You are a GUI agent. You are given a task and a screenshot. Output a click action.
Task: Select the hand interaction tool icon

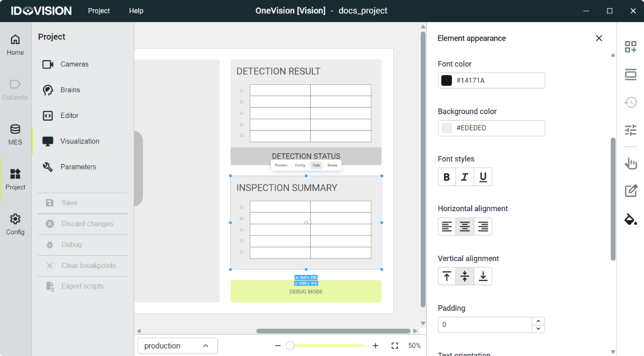coord(631,164)
